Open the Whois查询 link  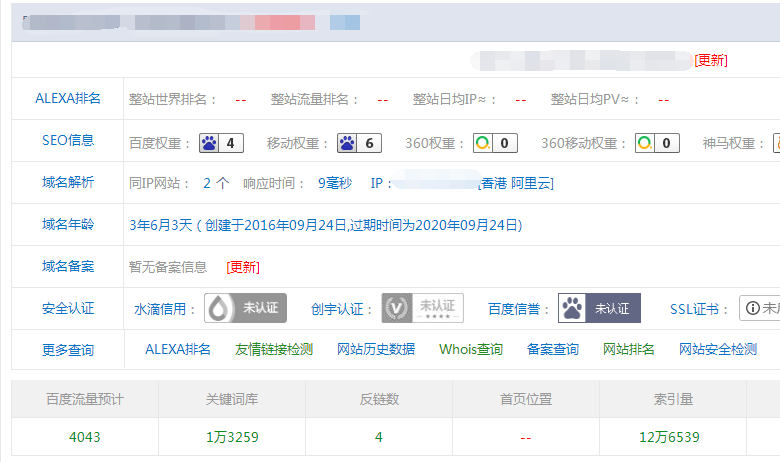tap(471, 350)
